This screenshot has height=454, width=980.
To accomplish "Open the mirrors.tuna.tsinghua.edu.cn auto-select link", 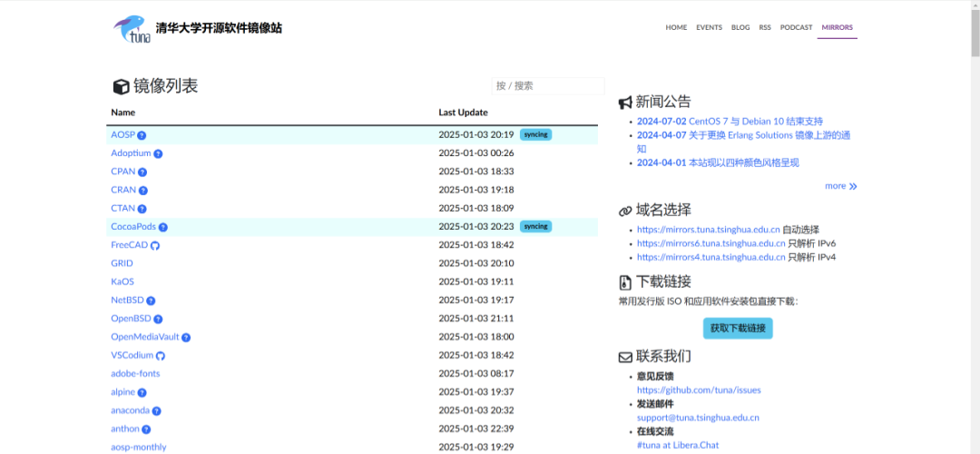I will point(708,230).
